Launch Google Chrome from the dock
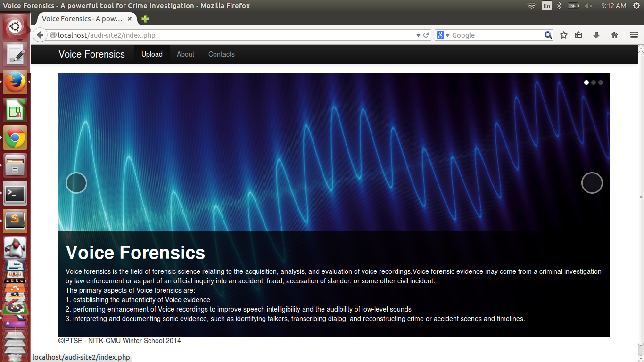644x362 pixels. coord(15,138)
